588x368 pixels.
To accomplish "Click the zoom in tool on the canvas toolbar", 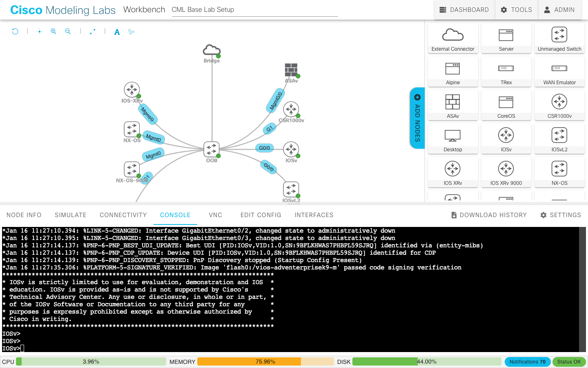I will coord(53,31).
